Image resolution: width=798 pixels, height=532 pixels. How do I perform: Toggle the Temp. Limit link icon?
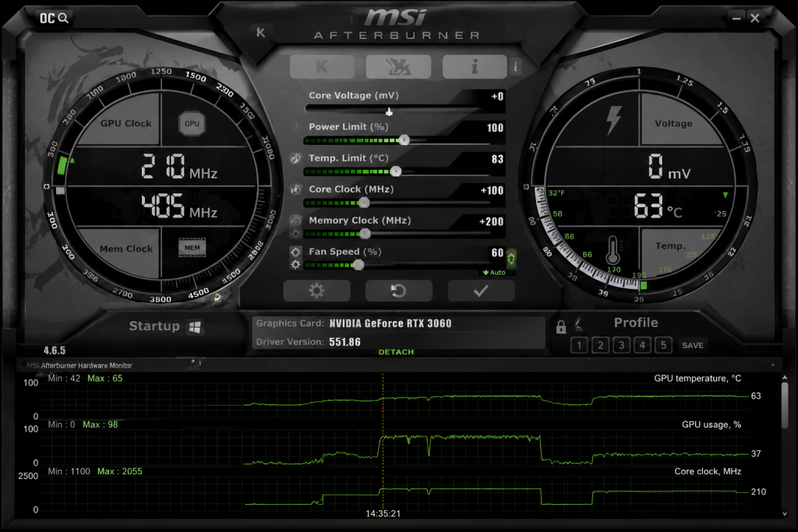click(x=295, y=158)
